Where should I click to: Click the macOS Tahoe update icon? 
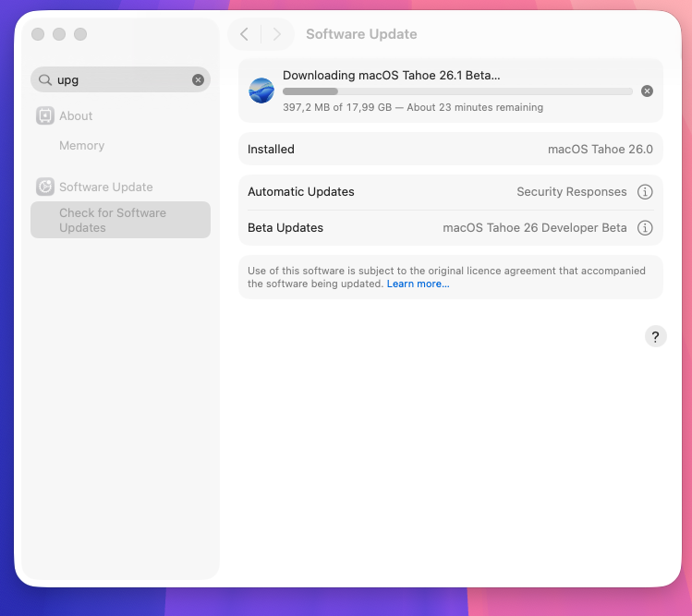pos(261,91)
